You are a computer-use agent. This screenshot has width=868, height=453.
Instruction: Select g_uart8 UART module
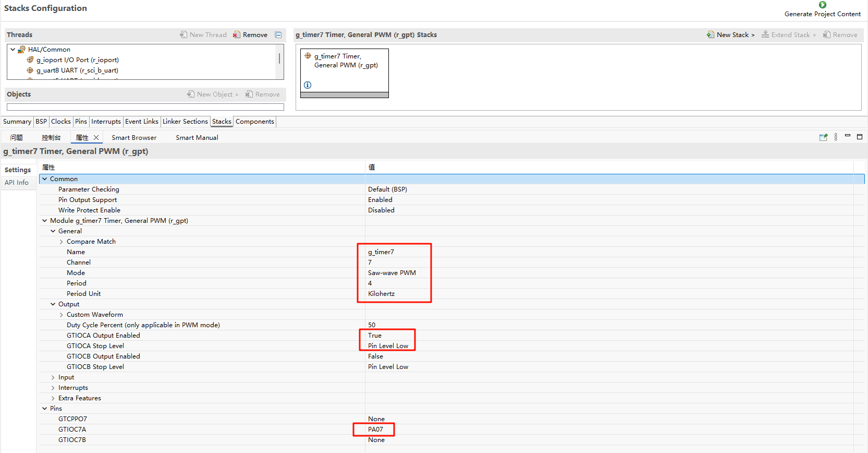[77, 70]
